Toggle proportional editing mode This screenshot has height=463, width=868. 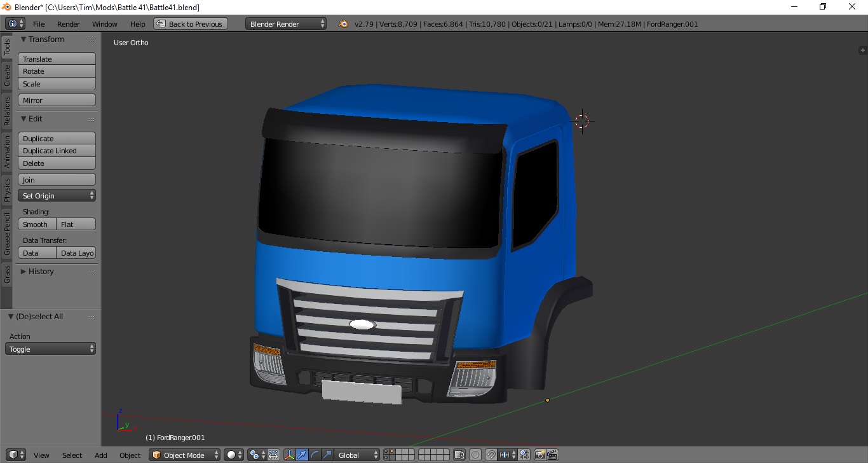click(x=475, y=455)
